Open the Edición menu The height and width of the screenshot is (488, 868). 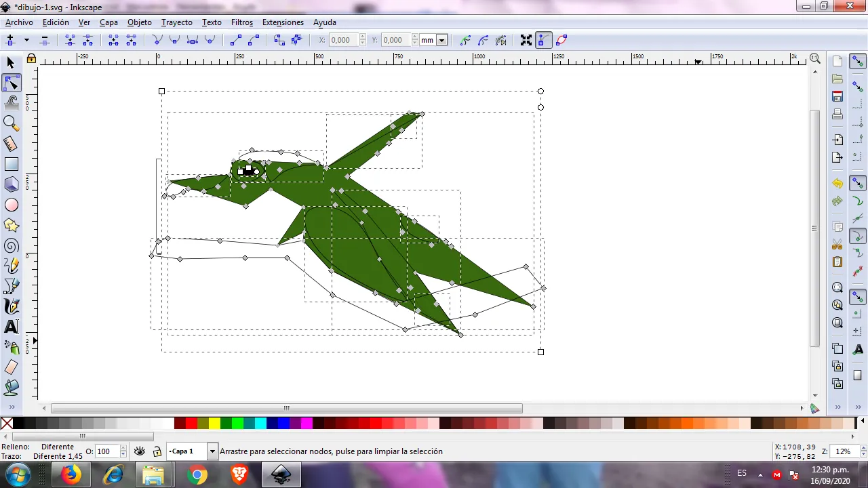[56, 22]
